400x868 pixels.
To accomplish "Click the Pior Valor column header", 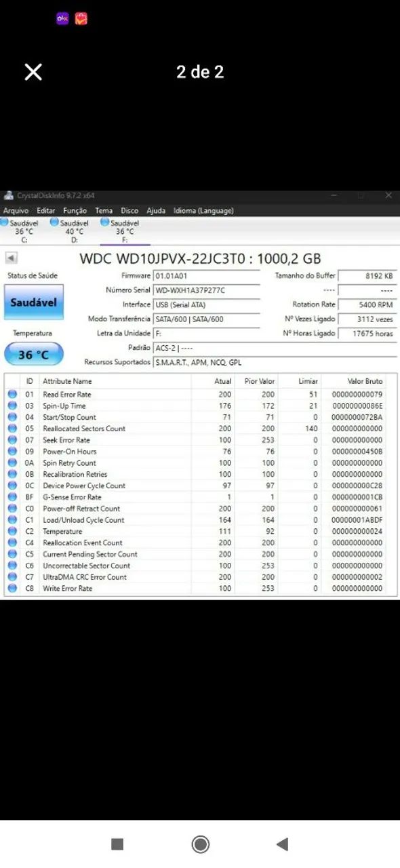I will pyautogui.click(x=260, y=381).
